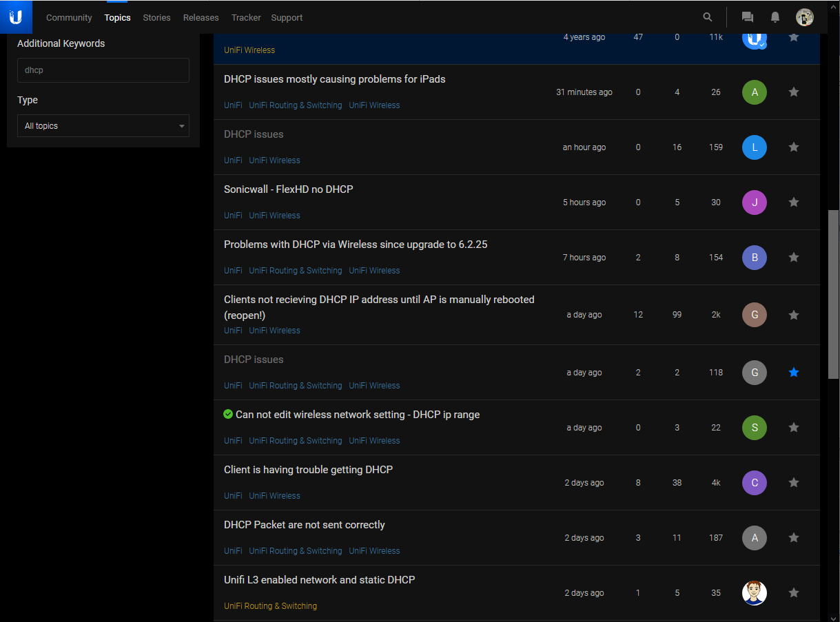
Task: Click the UniFi tag under Client trouble getting DHCP
Action: 233,496
